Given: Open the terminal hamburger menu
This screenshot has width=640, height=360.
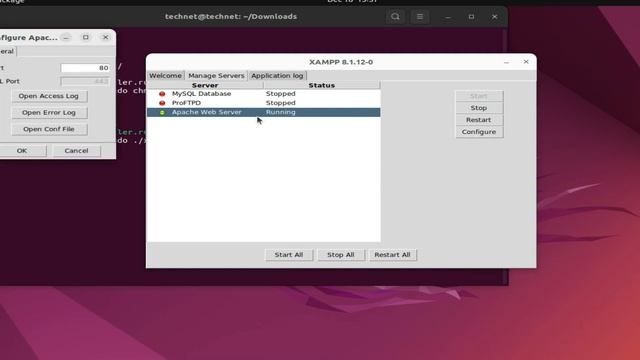Looking at the screenshot, I should pyautogui.click(x=420, y=17).
